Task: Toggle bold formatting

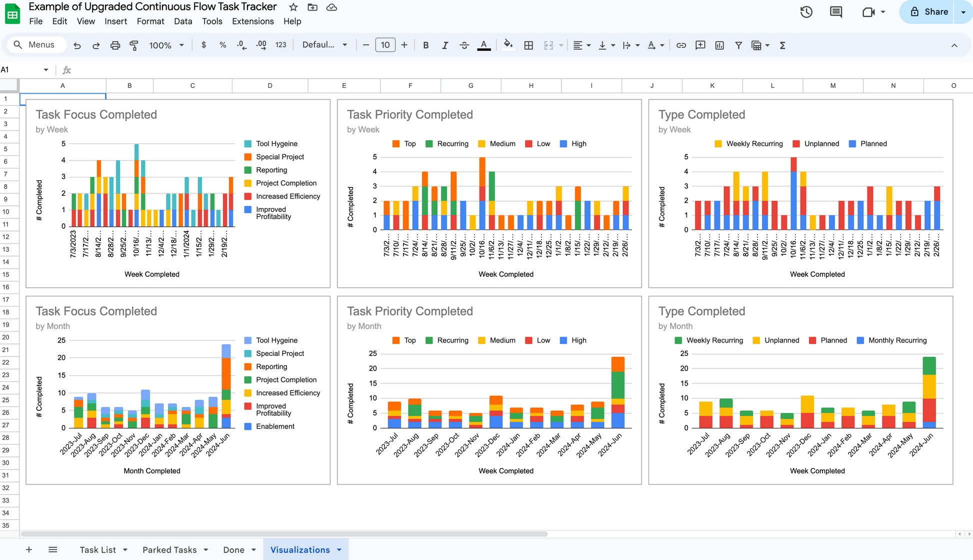Action: [x=426, y=45]
